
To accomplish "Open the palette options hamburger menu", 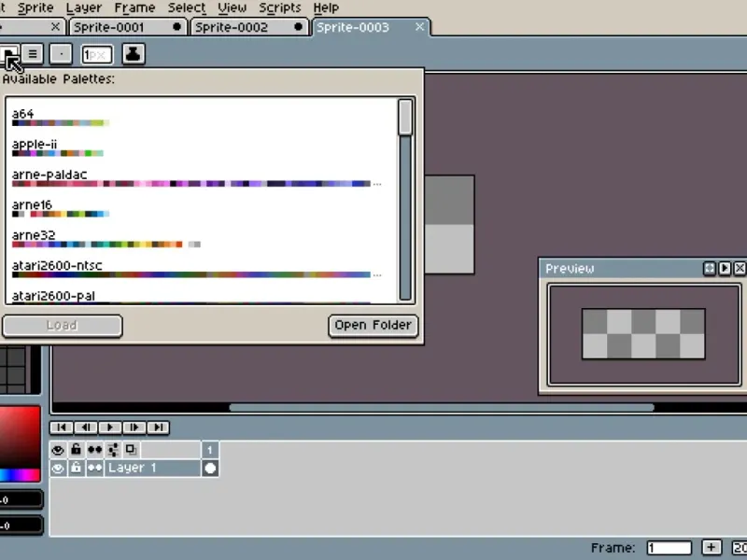I will click(33, 54).
